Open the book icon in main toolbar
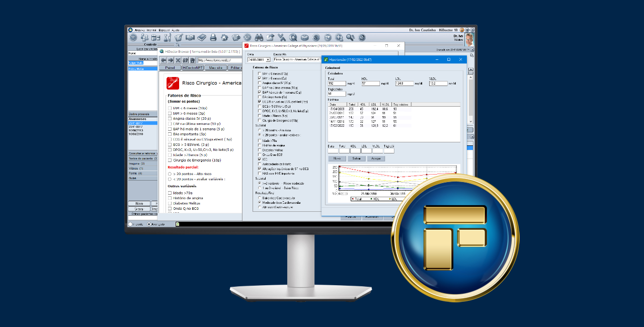This screenshot has width=644, height=327. tap(201, 37)
